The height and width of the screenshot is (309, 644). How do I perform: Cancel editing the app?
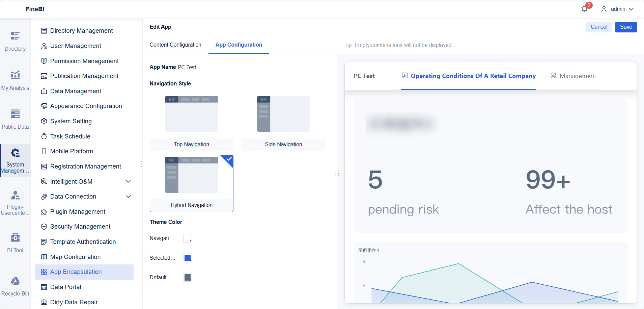pos(599,27)
